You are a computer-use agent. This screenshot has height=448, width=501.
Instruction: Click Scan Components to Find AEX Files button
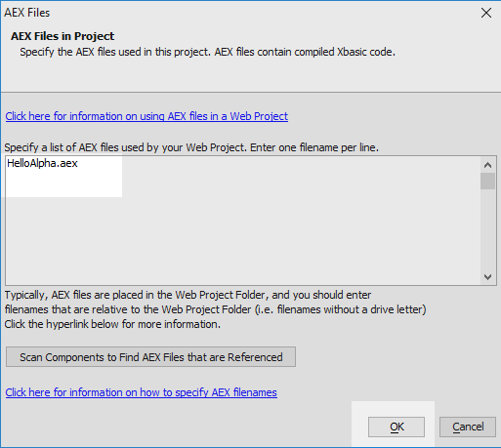[150, 357]
